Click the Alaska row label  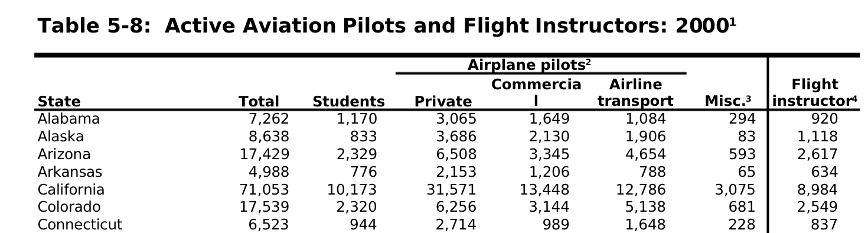61,137
